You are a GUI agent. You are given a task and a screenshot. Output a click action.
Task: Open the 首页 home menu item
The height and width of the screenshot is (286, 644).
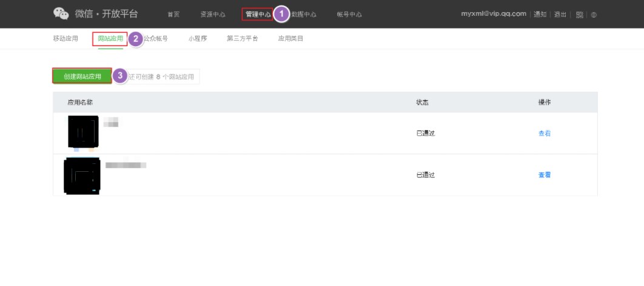[173, 15]
